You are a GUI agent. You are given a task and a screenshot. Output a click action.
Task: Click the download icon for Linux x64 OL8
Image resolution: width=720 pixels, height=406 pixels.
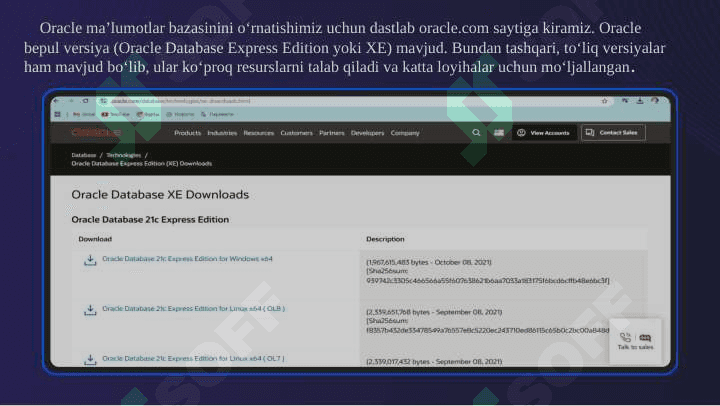click(90, 310)
